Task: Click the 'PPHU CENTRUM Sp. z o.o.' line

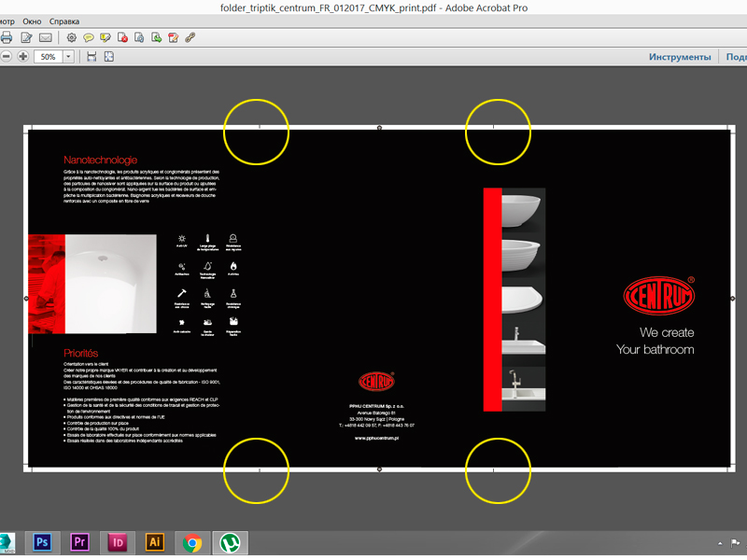Action: tap(376, 406)
